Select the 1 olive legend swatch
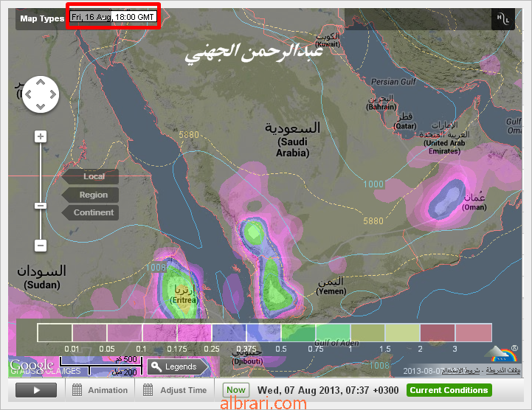Viewport: 532px width, 410px height. point(367,333)
